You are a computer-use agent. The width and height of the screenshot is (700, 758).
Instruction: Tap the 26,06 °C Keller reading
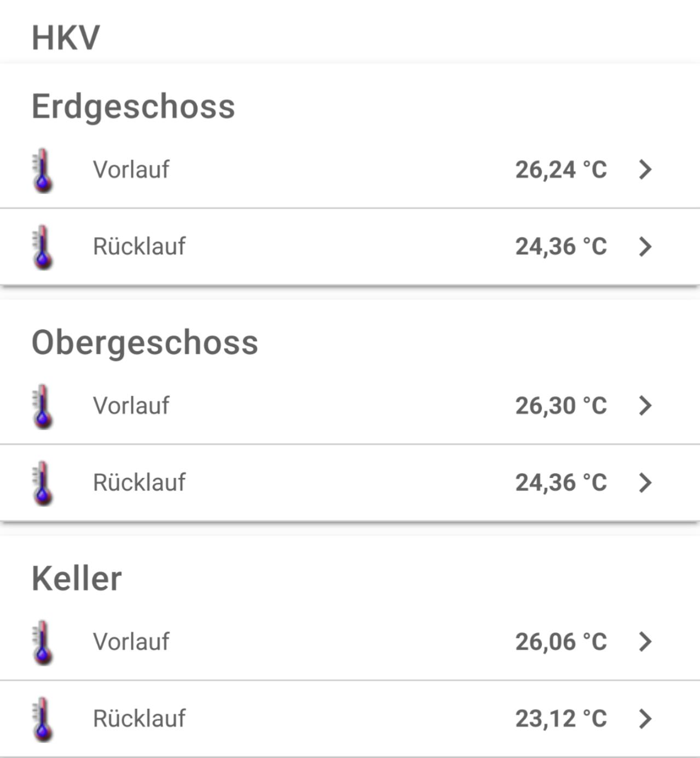click(x=561, y=642)
